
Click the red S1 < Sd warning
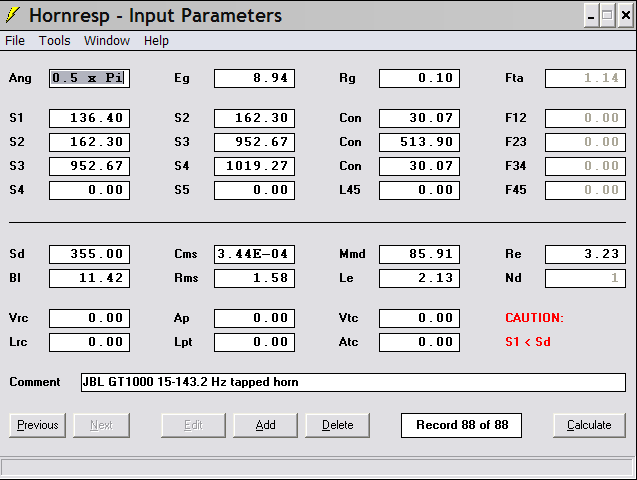pos(528,342)
